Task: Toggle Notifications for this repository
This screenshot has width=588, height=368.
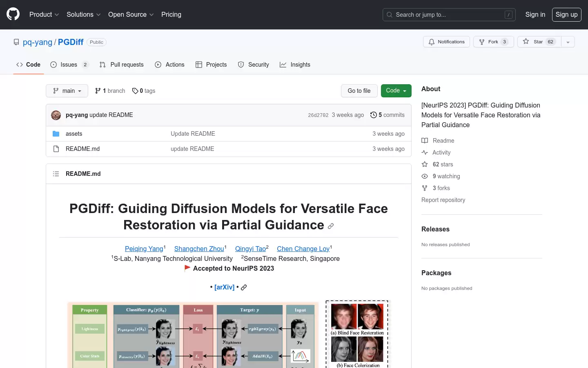Action: coord(447,42)
